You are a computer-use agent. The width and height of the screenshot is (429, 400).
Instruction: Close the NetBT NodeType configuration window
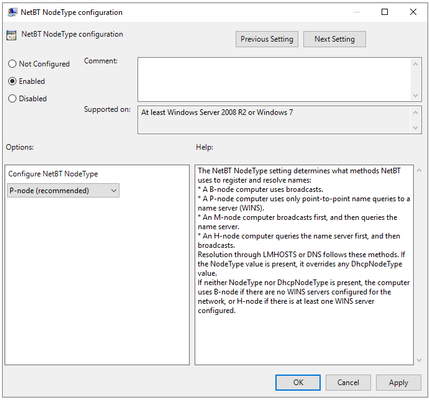pos(413,12)
